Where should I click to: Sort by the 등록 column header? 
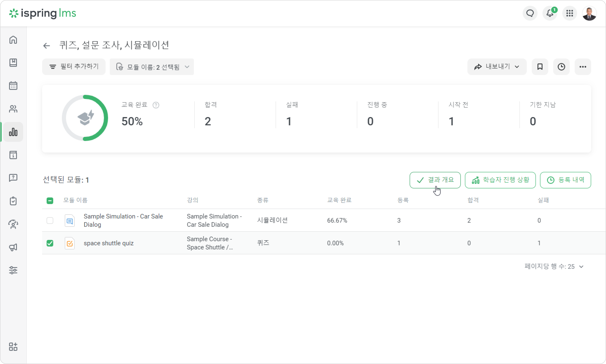click(403, 200)
